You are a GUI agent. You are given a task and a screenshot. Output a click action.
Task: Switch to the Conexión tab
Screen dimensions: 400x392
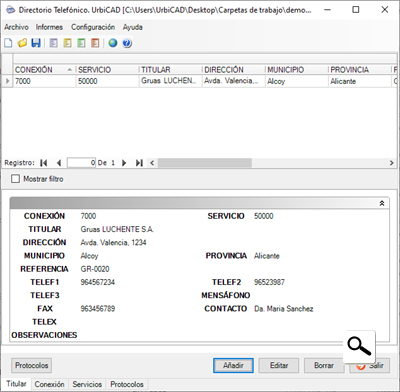coord(49,384)
